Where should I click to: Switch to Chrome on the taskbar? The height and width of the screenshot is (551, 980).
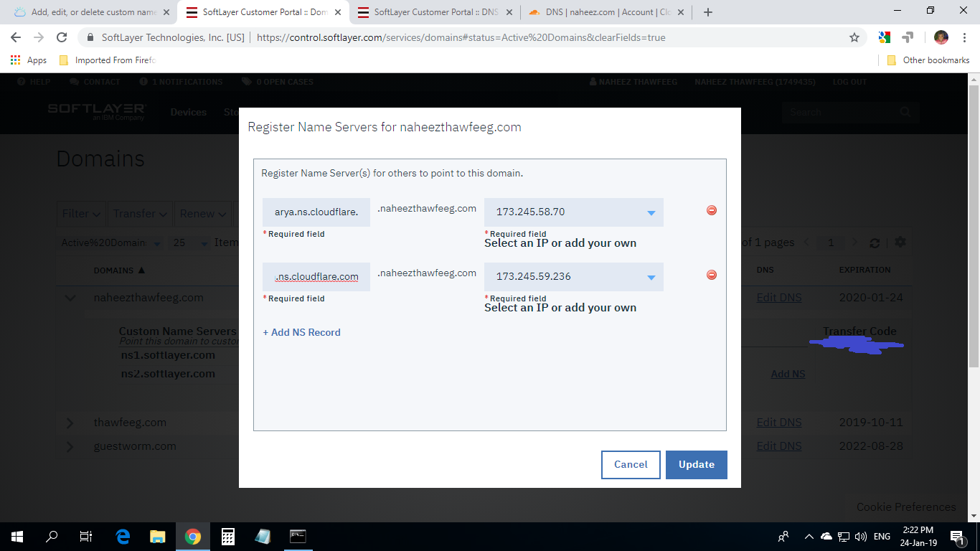pos(192,536)
